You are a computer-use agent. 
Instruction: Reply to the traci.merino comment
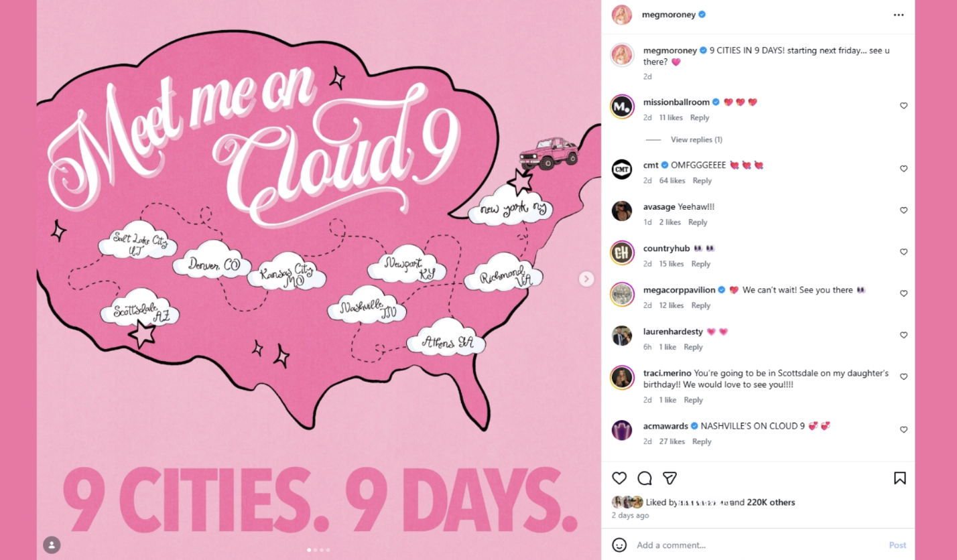point(693,400)
